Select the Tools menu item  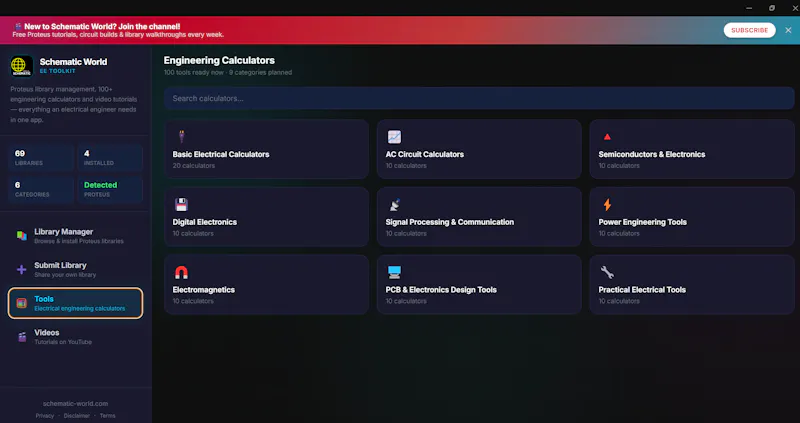click(76, 303)
